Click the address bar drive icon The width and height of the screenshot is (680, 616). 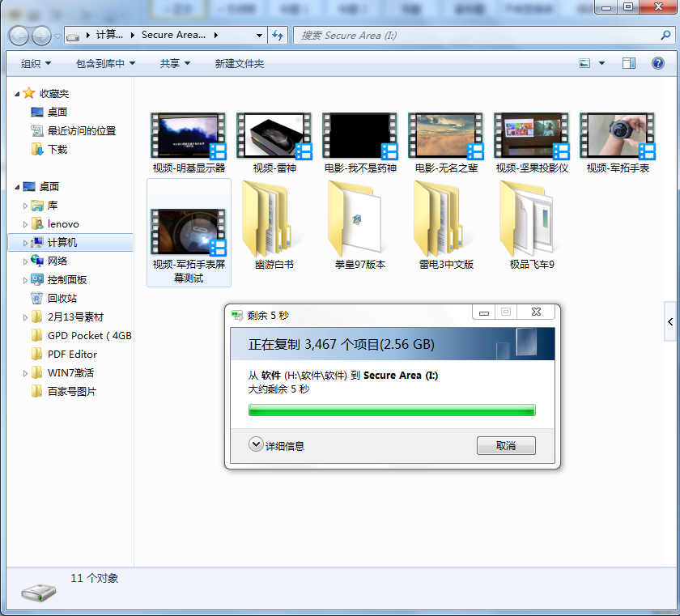(74, 36)
